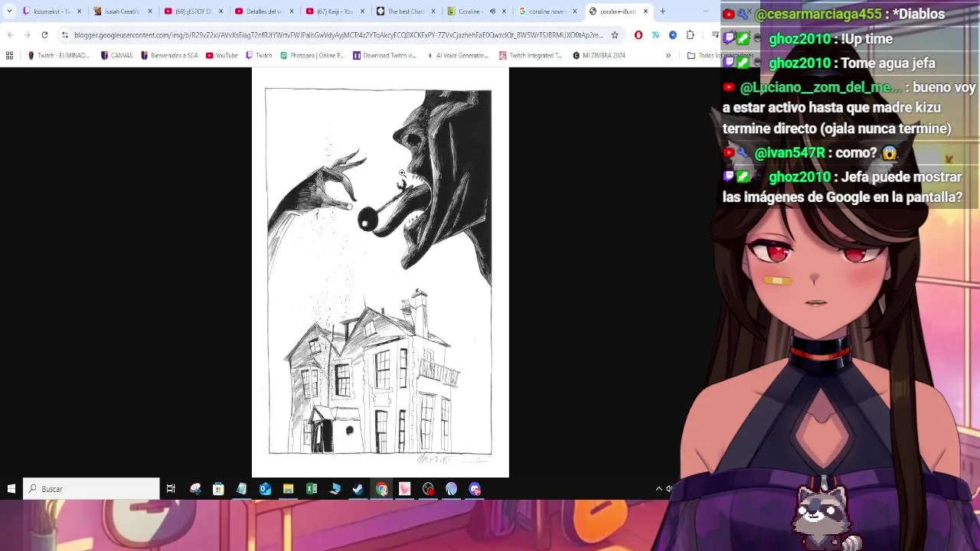Image resolution: width=980 pixels, height=551 pixels.
Task: Expand the hidden bookmarks chevron
Action: pyautogui.click(x=668, y=55)
